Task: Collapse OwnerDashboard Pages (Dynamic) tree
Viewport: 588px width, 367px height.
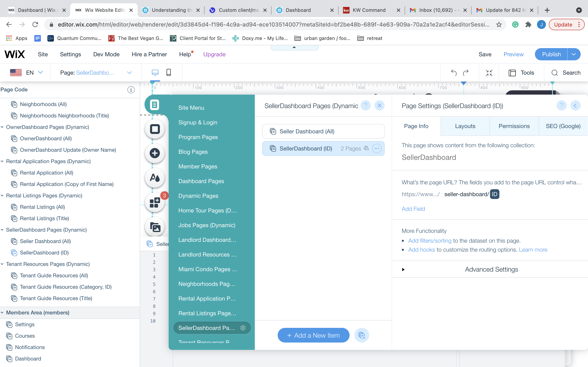Action: [2, 127]
